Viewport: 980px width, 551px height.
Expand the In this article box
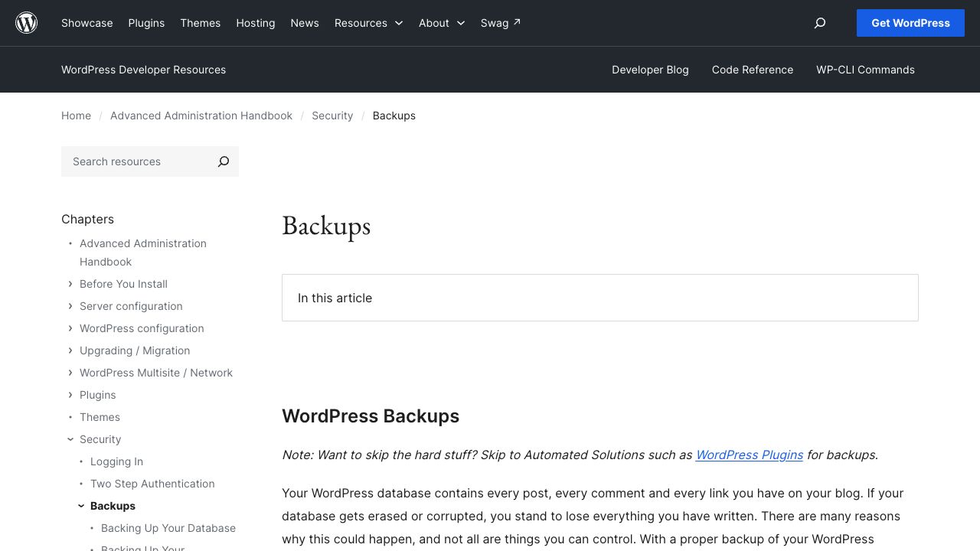click(x=600, y=298)
